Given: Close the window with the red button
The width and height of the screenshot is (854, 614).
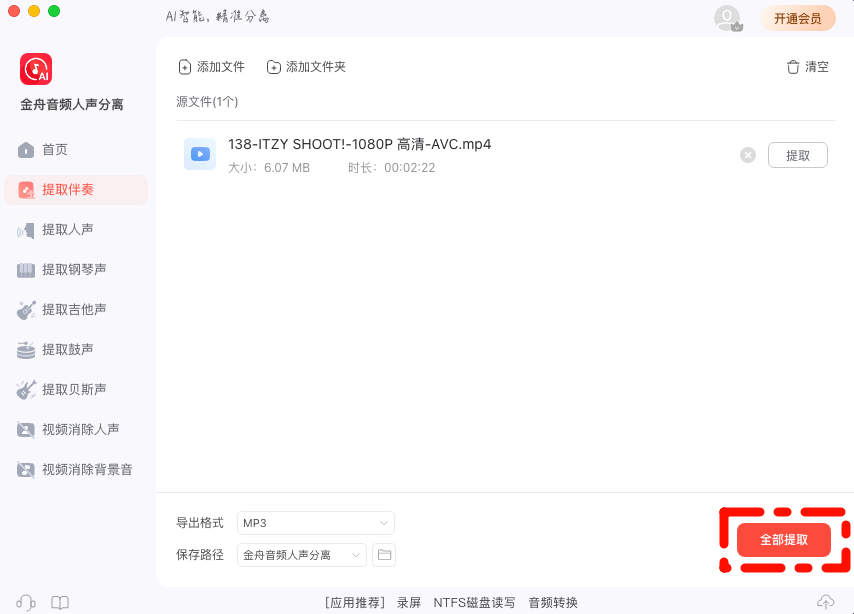Looking at the screenshot, I should coord(14,11).
